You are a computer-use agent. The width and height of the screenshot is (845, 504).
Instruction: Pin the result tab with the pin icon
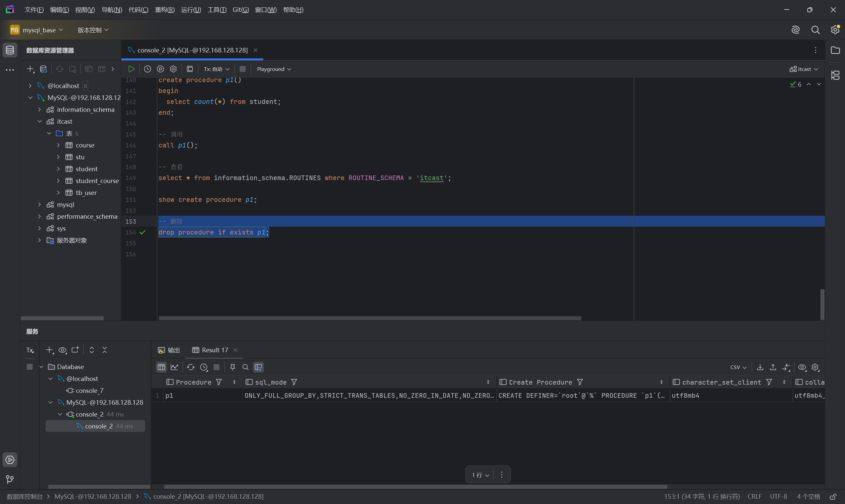pos(232,367)
